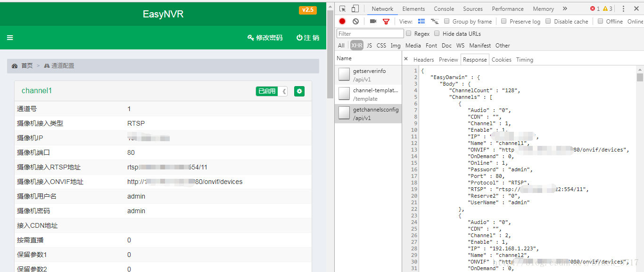The image size is (644, 272).
Task: Enable Hide data URLs checkbox
Action: 437,33
